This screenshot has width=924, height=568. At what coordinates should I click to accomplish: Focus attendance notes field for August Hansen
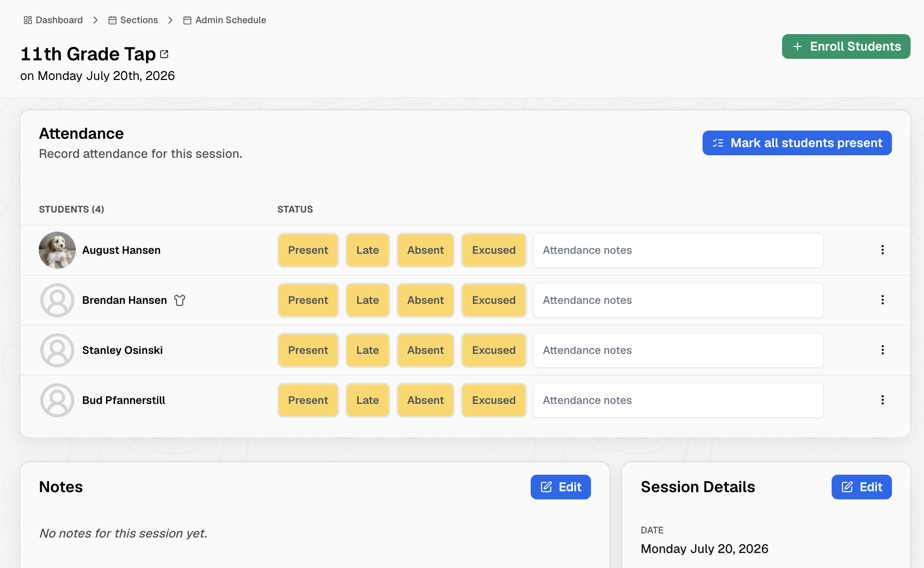(x=678, y=250)
